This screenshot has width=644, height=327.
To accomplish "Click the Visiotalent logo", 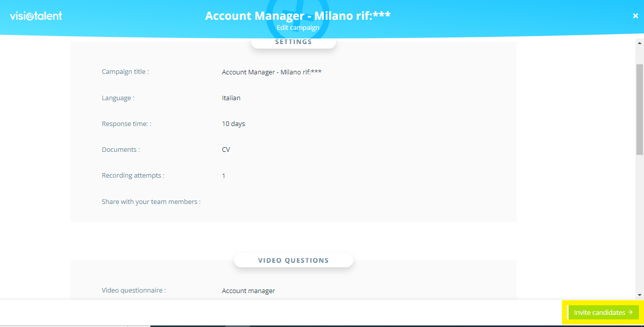I will point(36,16).
